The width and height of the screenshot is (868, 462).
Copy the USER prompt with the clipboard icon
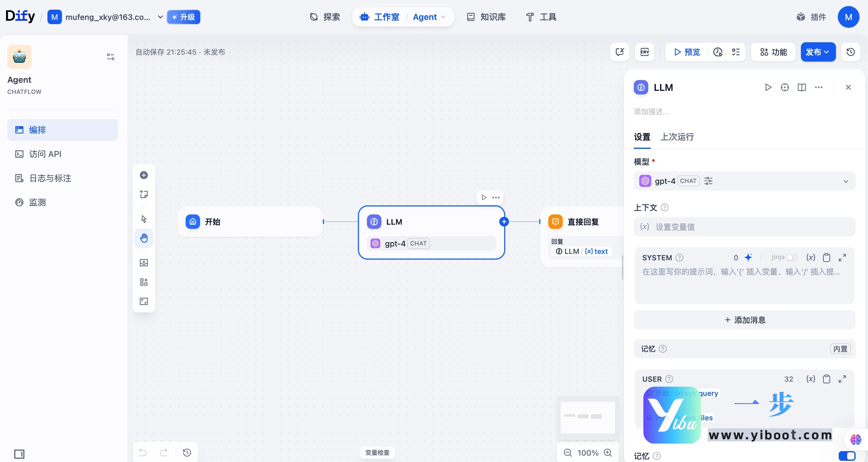pos(827,379)
